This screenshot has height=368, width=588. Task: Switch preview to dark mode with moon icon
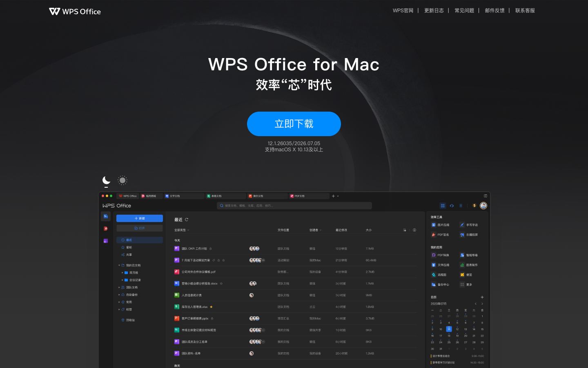[x=106, y=180]
